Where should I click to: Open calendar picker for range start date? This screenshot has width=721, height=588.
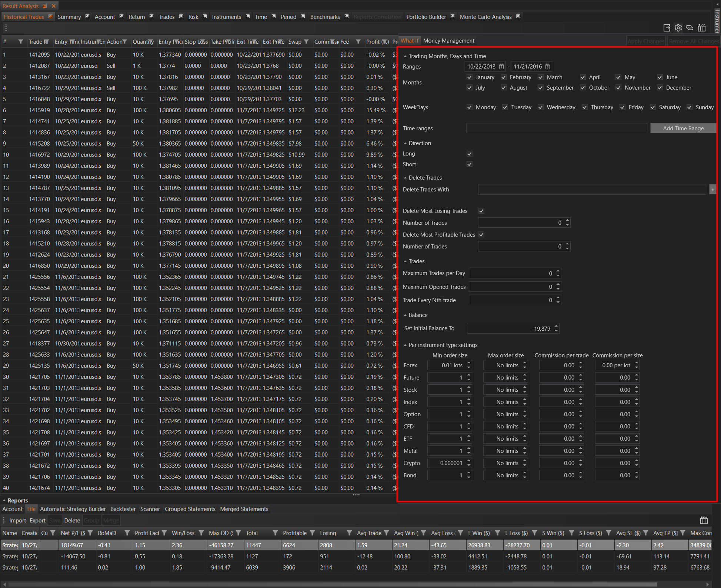[x=501, y=67]
